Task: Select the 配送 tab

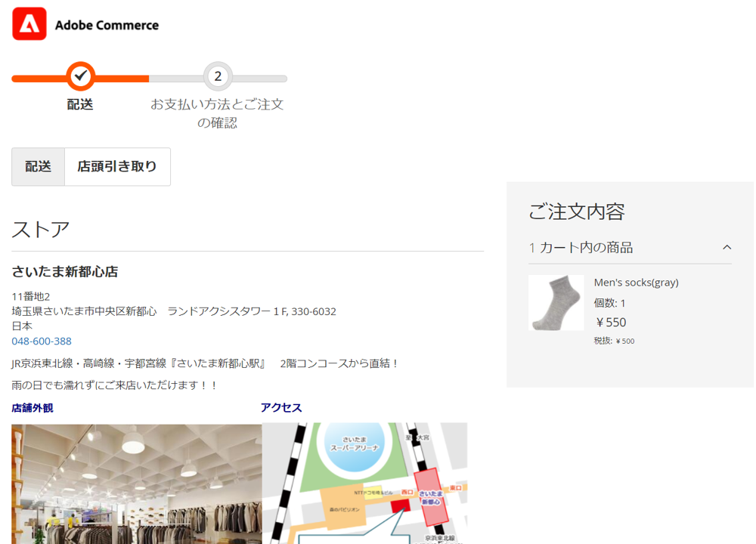Action: coord(39,166)
